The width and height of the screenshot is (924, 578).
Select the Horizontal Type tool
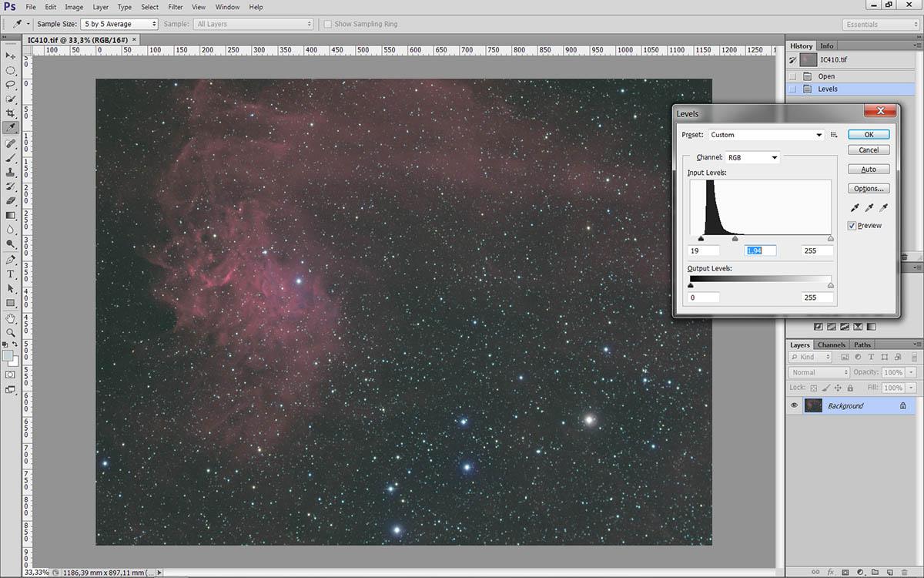click(11, 274)
